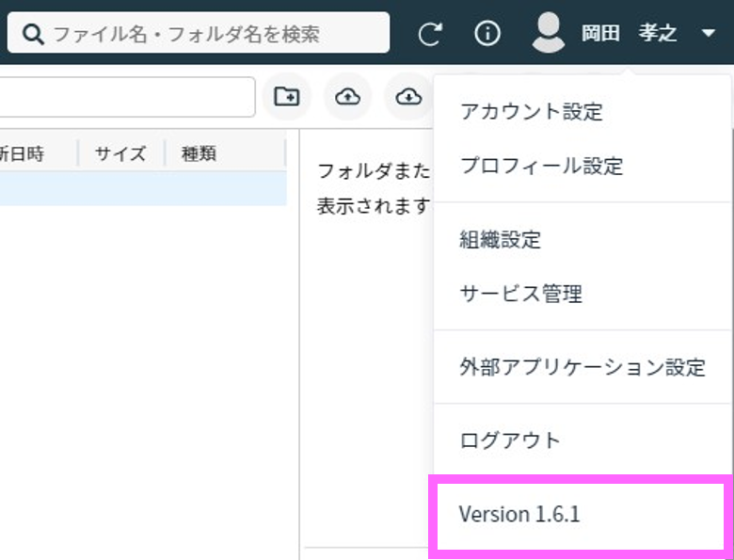Select ログアウト to sign out
The height and width of the screenshot is (560, 734).
point(509,440)
